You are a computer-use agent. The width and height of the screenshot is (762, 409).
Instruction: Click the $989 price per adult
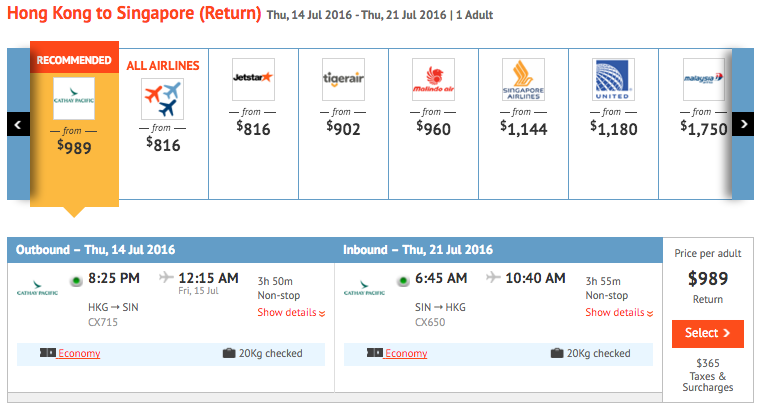[x=708, y=278]
